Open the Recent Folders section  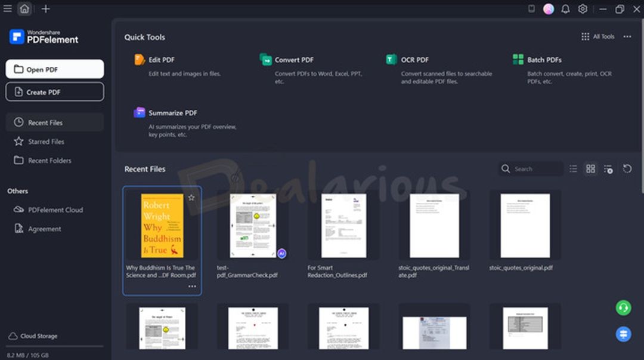tap(49, 161)
